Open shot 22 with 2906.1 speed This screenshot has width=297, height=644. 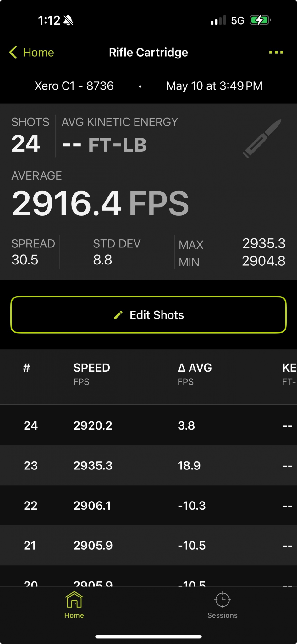148,505
